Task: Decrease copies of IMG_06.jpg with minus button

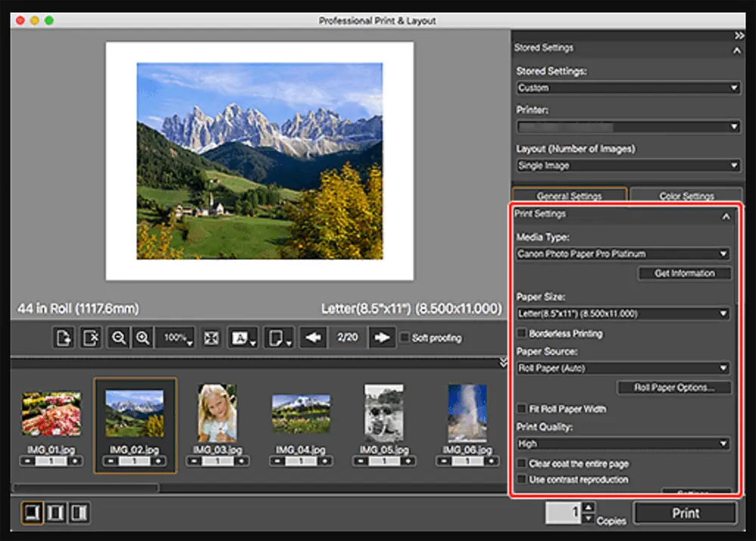Action: (x=444, y=462)
